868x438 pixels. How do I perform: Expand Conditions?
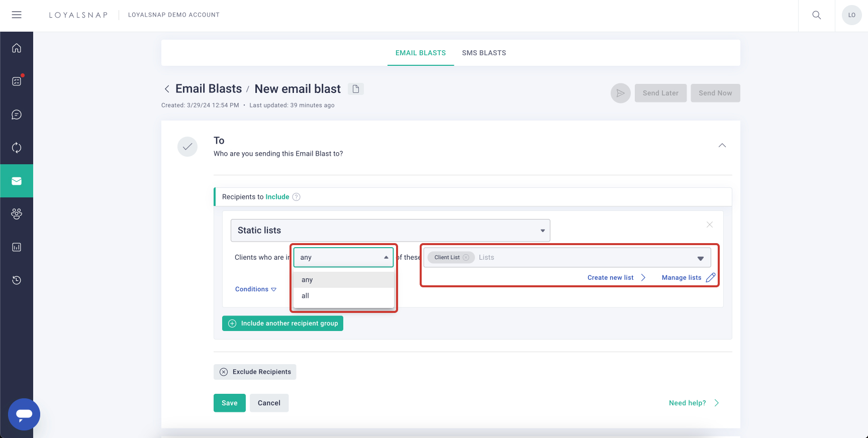coord(256,289)
